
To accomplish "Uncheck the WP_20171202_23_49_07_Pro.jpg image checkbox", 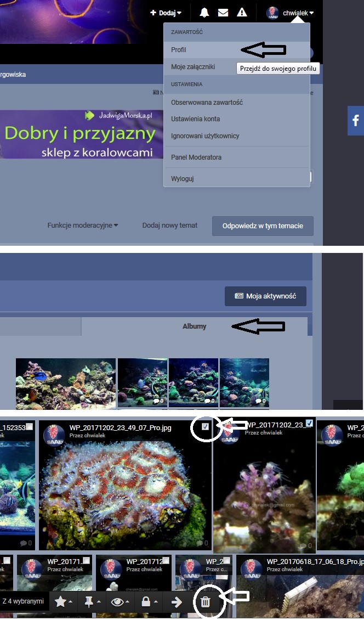I will (x=205, y=426).
